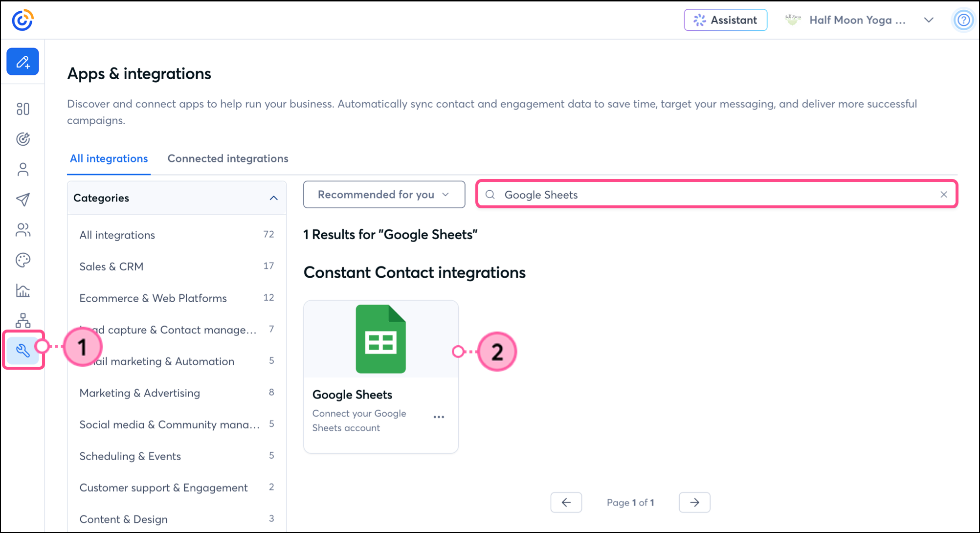Select Content & Design category
This screenshot has width=980, height=533.
(177, 519)
